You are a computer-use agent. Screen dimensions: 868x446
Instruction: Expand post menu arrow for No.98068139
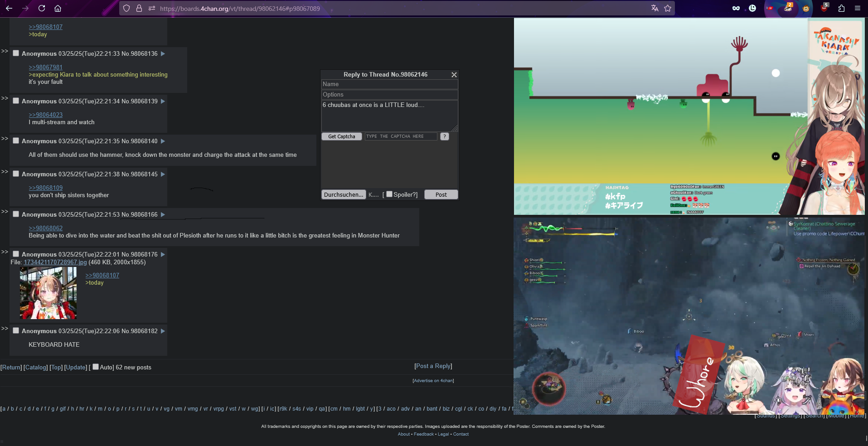163,101
